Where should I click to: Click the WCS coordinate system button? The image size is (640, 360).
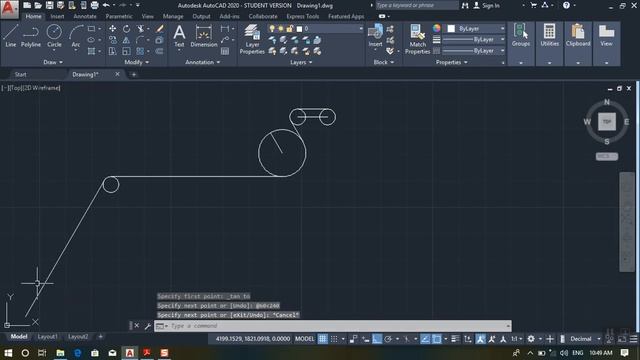coord(607,156)
